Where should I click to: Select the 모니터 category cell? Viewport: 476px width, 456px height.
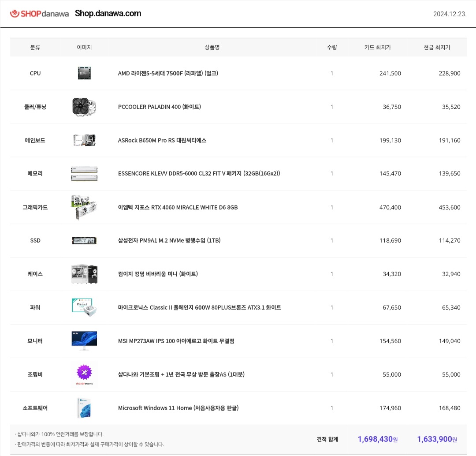pos(35,341)
